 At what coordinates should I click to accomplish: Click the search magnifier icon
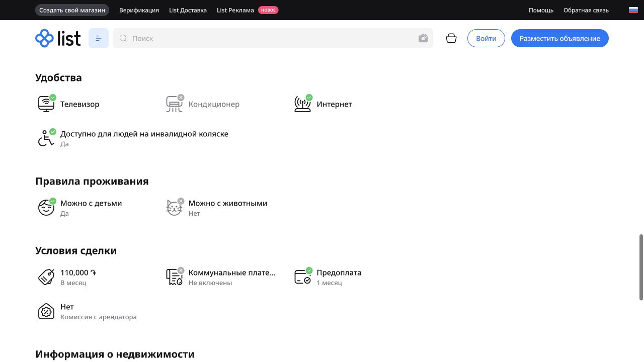[123, 38]
